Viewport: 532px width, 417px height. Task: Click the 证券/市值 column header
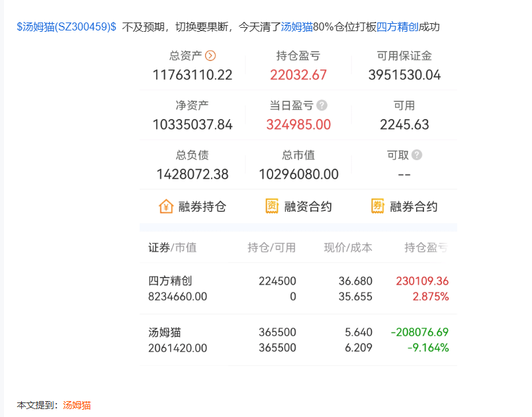coord(172,248)
